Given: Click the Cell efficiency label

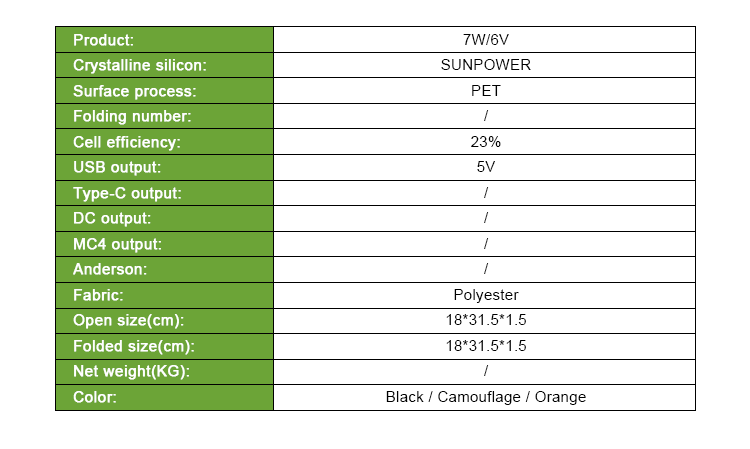Looking at the screenshot, I should point(127,142).
